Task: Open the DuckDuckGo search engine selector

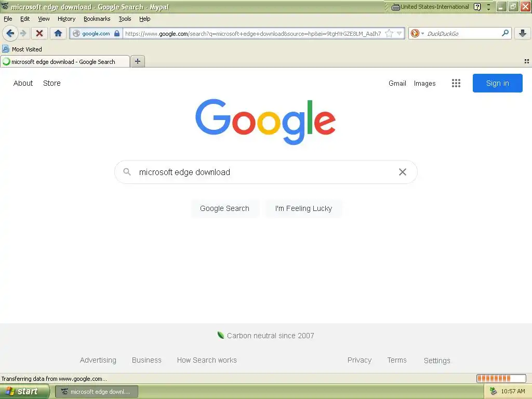Action: click(x=417, y=33)
